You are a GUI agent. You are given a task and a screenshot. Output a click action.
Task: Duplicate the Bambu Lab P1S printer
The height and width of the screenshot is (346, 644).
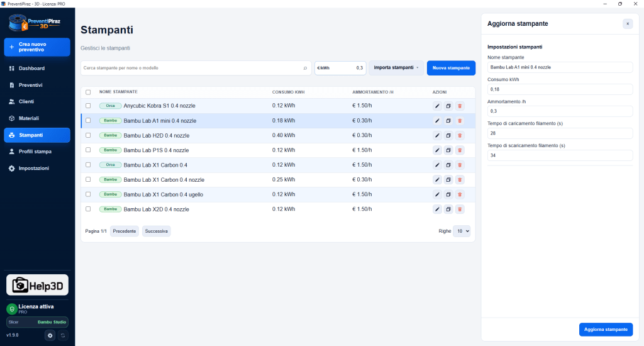point(448,150)
